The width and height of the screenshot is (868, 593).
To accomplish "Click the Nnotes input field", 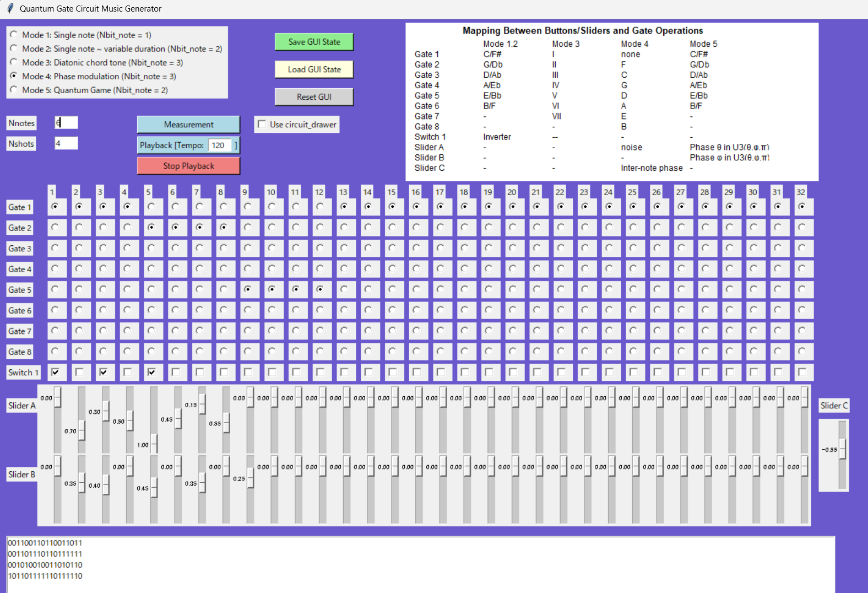I will [66, 122].
